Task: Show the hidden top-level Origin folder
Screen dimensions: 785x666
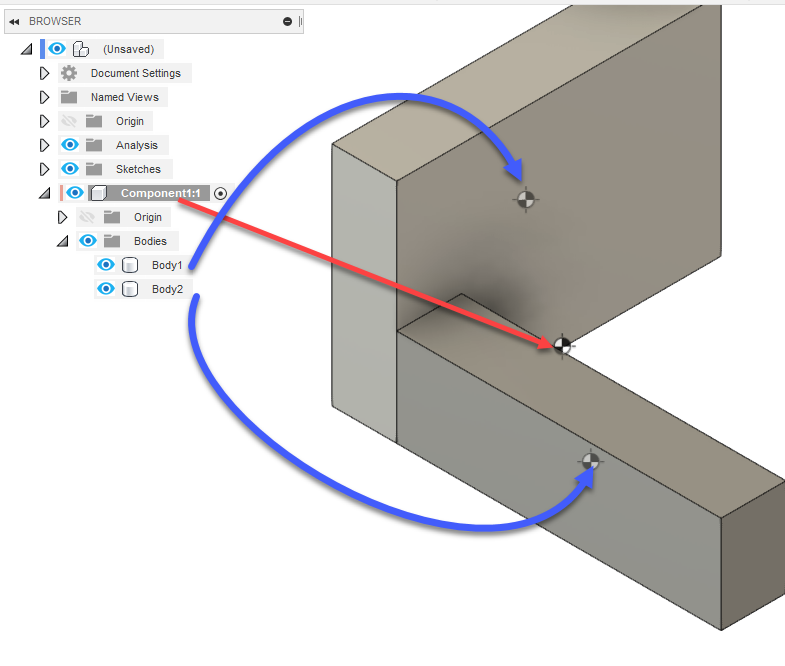Action: (x=69, y=121)
